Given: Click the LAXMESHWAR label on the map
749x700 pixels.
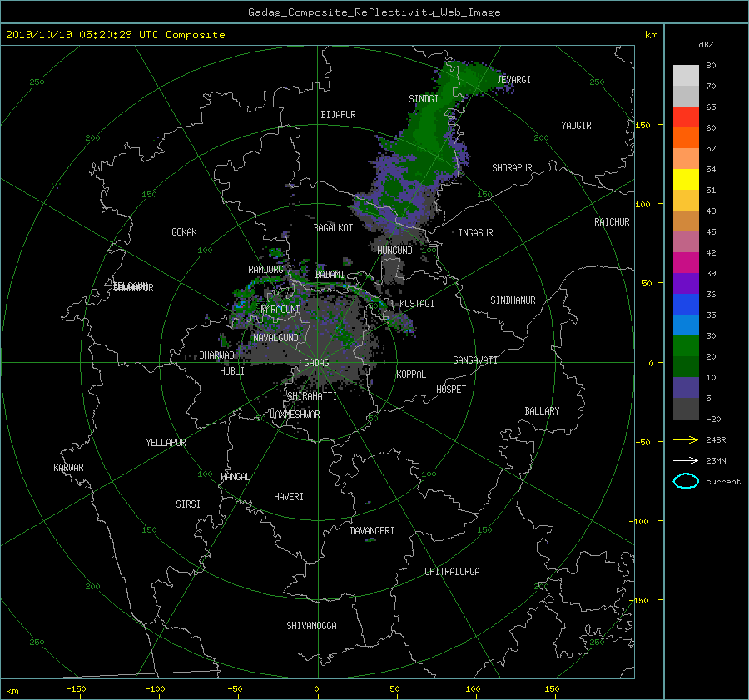Looking at the screenshot, I should (x=295, y=415).
